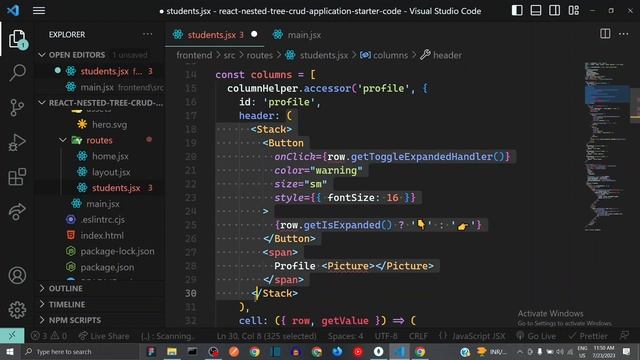The image size is (640, 360).
Task: Change file encoding UTF-8
Action: (x=386, y=336)
